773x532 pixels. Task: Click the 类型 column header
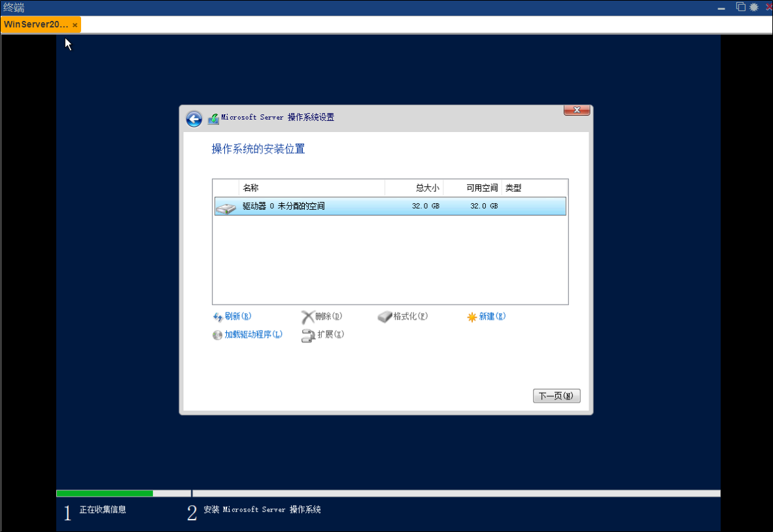tap(534, 188)
